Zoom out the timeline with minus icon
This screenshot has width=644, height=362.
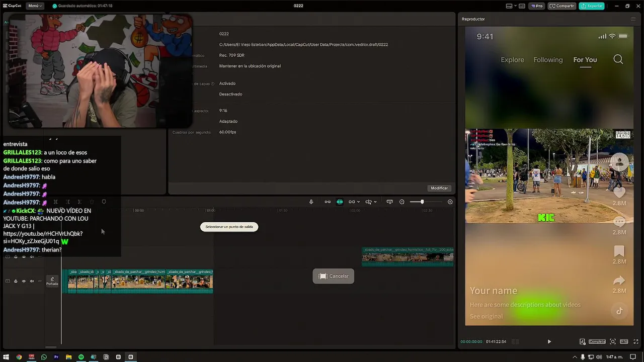[401, 202]
